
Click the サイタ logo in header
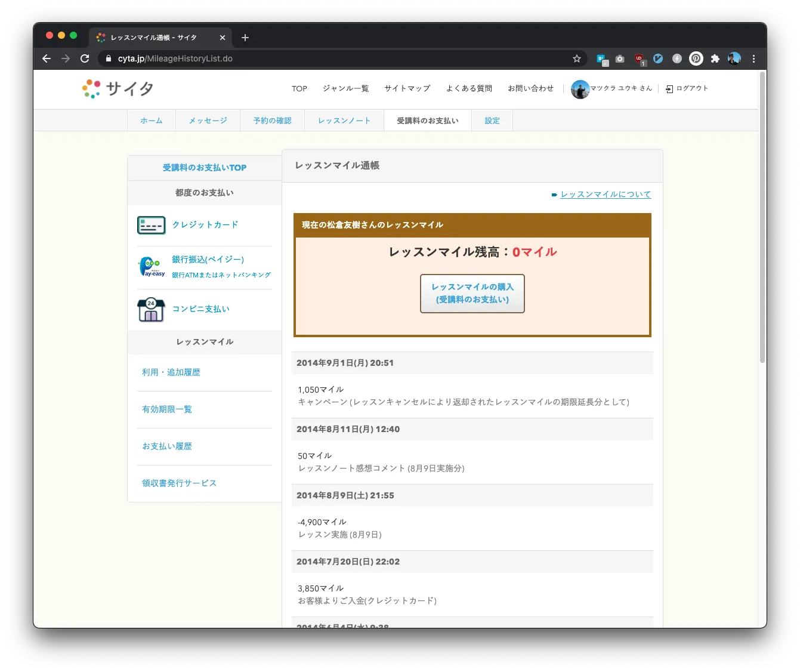click(x=118, y=89)
